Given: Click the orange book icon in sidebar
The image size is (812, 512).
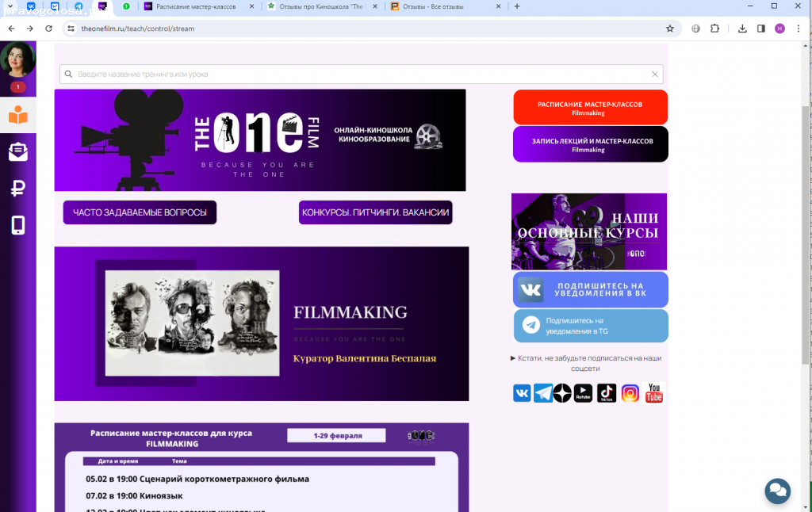Looking at the screenshot, I should tap(17, 117).
